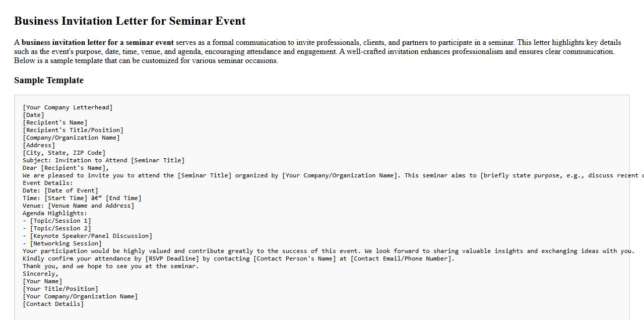Click the '[Recipient's Title/Position]' line
644x320 pixels.
click(x=73, y=130)
